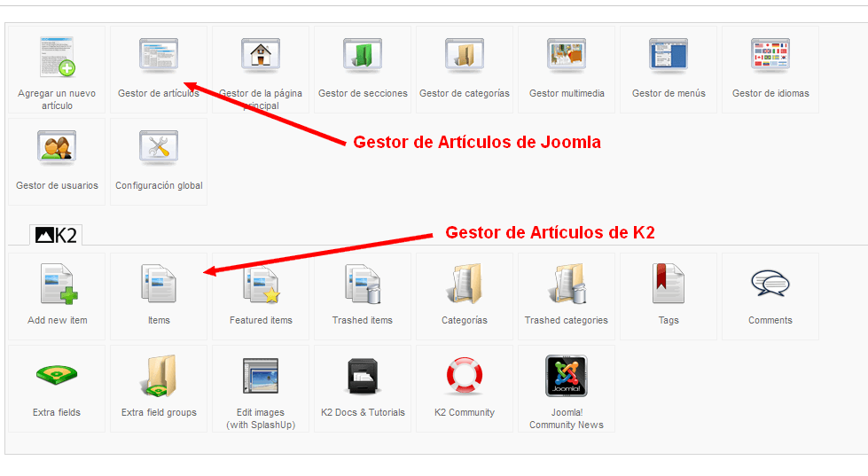
Task: Open Configuración global tools icon
Action: click(x=159, y=148)
